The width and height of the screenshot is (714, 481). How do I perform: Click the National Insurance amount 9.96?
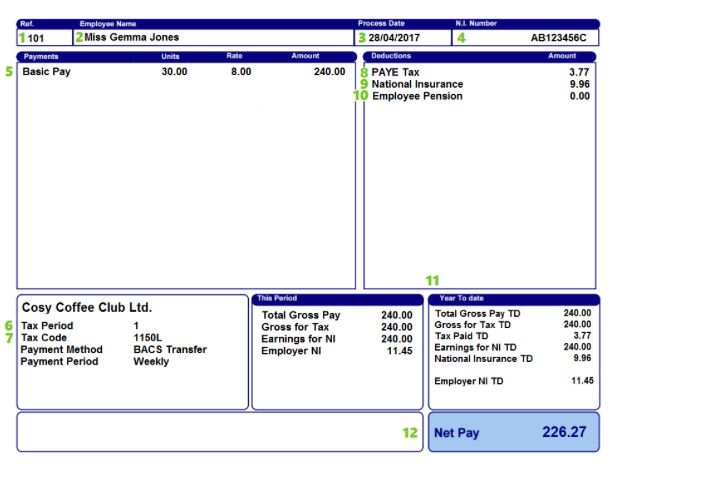click(x=579, y=85)
